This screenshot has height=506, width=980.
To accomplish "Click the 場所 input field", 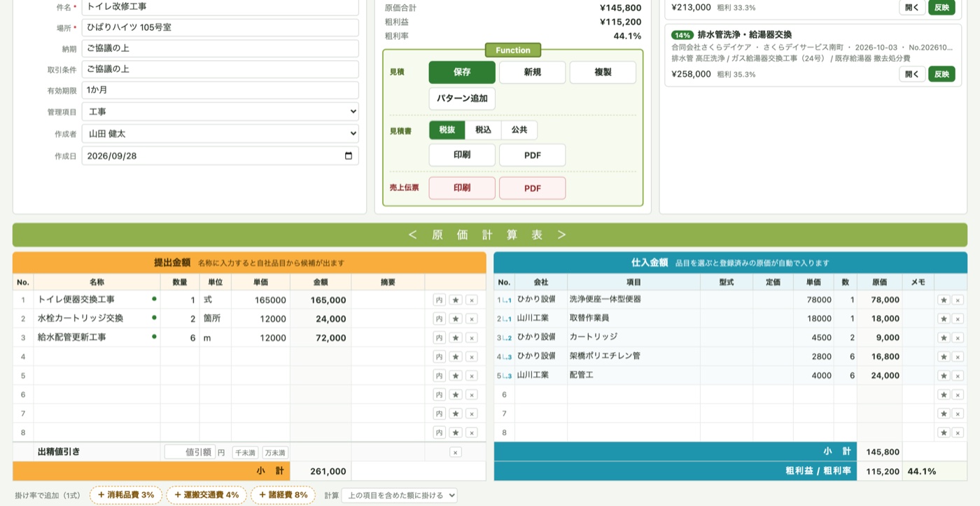I will pos(220,28).
